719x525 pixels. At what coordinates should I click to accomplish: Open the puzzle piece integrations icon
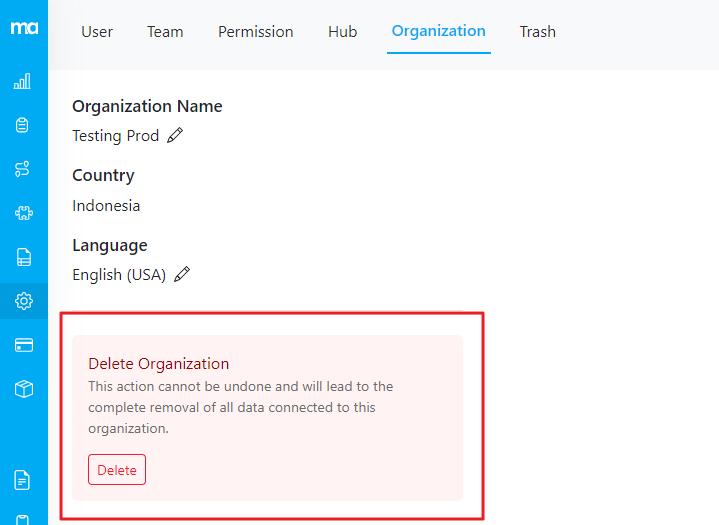(23, 213)
